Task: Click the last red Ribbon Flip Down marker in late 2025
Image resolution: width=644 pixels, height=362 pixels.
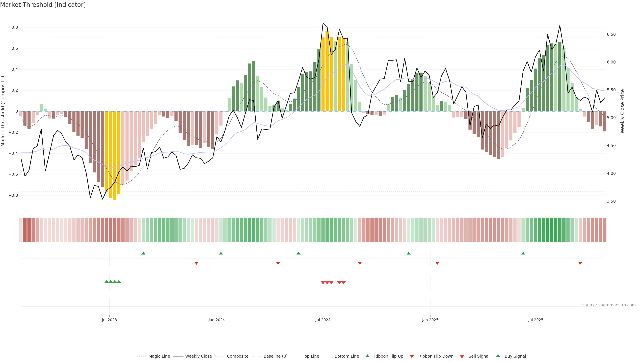Action: tap(580, 263)
